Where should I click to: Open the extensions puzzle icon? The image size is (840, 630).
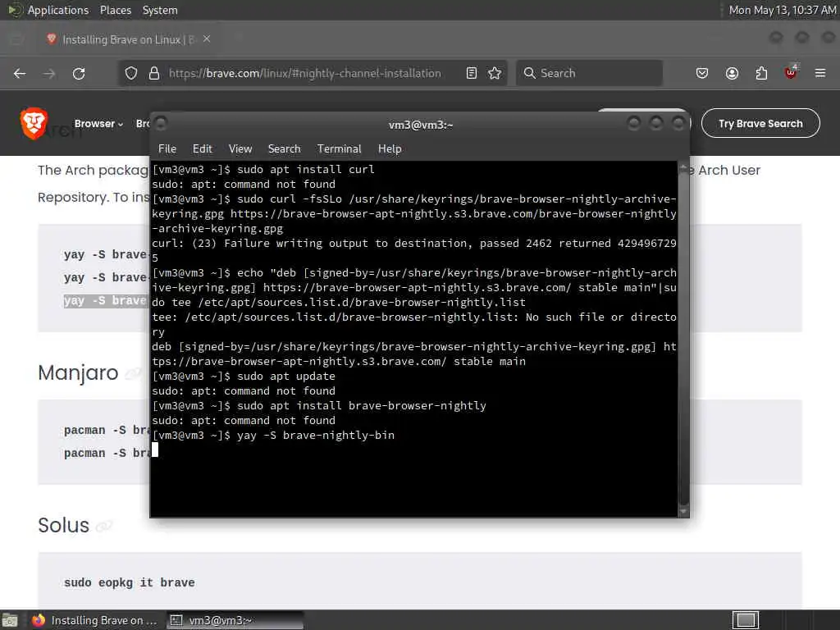761,73
